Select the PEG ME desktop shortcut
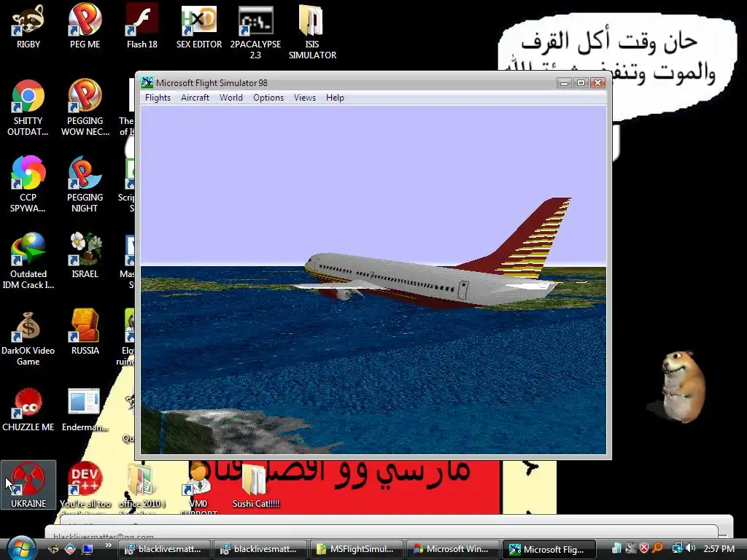This screenshot has height=560, width=747. pos(85,27)
